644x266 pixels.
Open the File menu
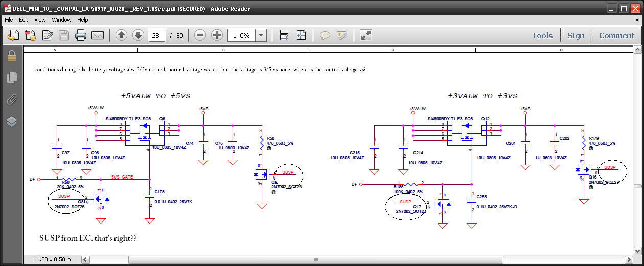[9, 20]
